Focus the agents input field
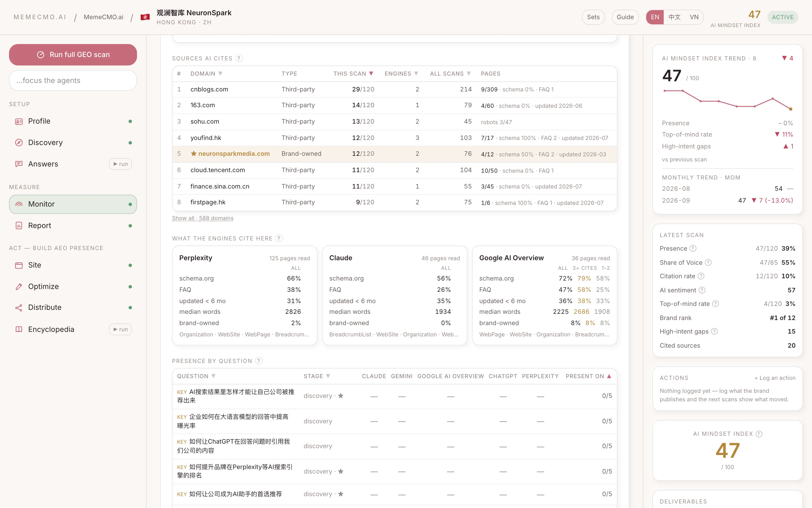This screenshot has height=508, width=812. pos(73,81)
